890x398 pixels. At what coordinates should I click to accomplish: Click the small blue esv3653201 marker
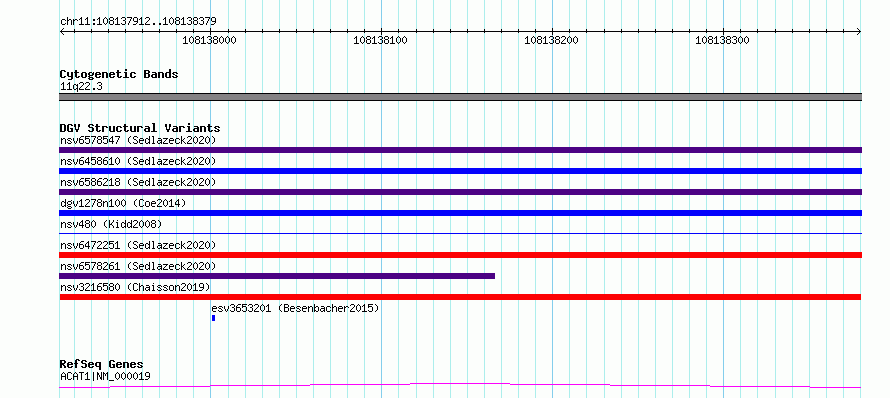[213, 318]
